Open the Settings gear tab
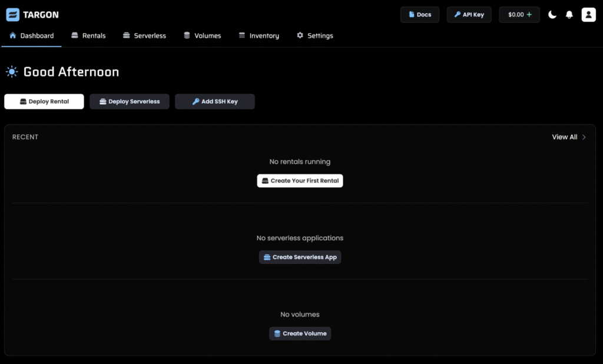The width and height of the screenshot is (603, 364). click(x=314, y=36)
